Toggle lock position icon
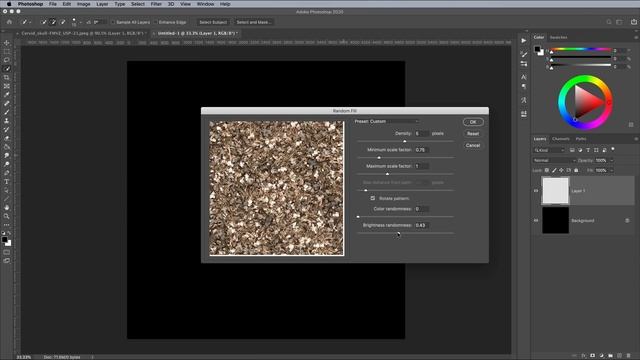 point(561,170)
